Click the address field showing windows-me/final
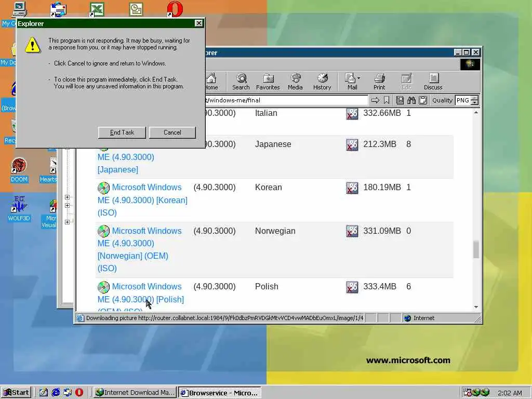 click(x=286, y=100)
